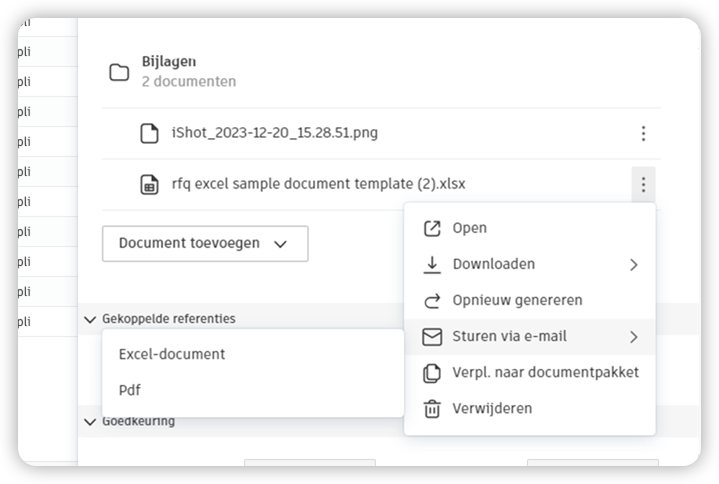This screenshot has height=484, width=719.
Task: Open the three-dot menu for iShot PNG file
Action: click(x=643, y=133)
